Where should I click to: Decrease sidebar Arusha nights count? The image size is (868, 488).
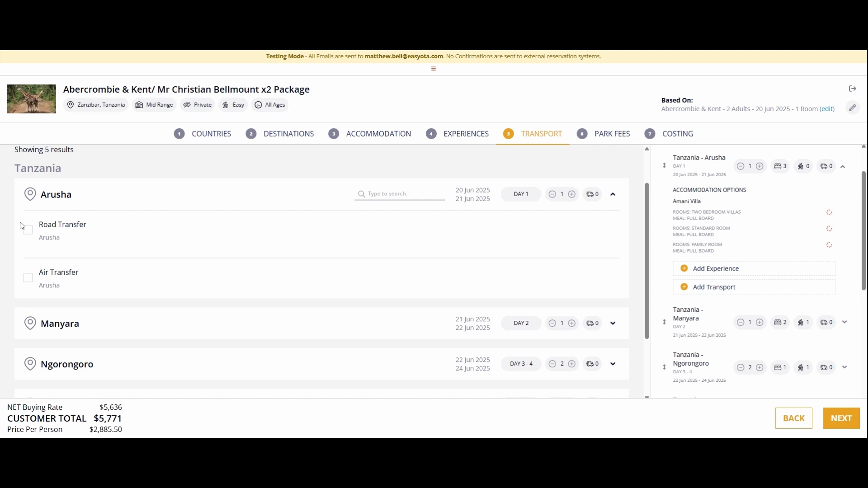741,166
